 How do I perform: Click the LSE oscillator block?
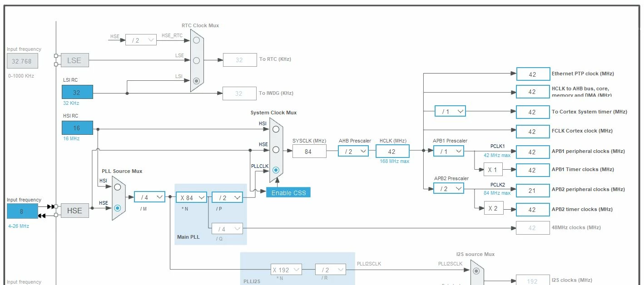[74, 60]
